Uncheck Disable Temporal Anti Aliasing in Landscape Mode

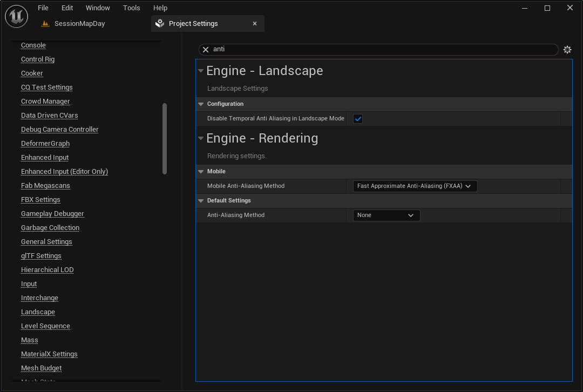point(357,118)
